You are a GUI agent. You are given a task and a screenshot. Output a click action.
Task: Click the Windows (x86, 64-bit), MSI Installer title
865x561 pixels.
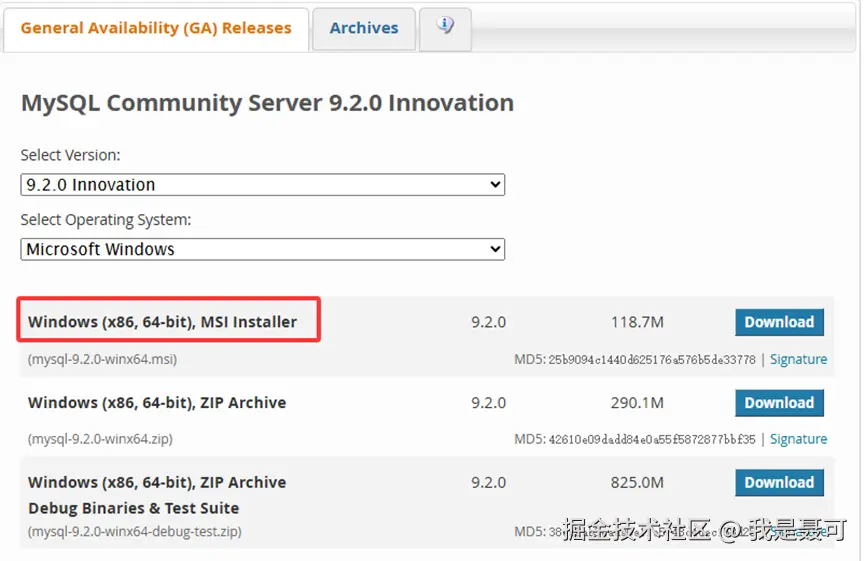(x=163, y=322)
